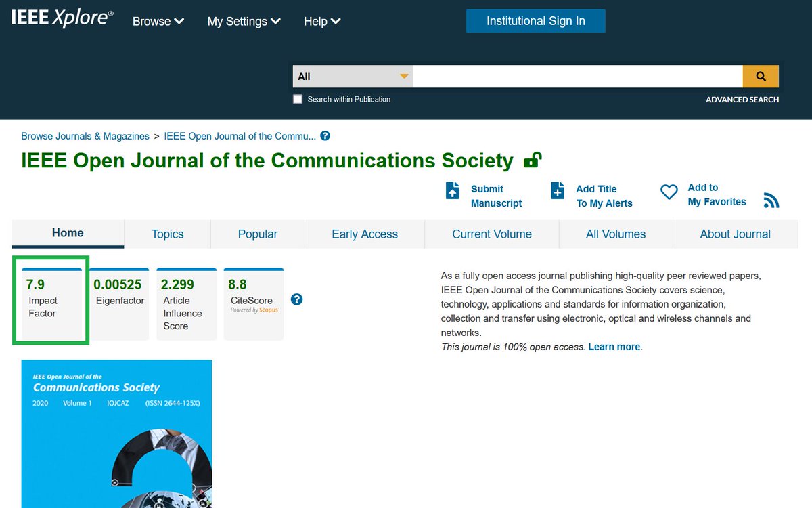
Task: Click the Submit Manuscript link text
Action: tap(497, 196)
